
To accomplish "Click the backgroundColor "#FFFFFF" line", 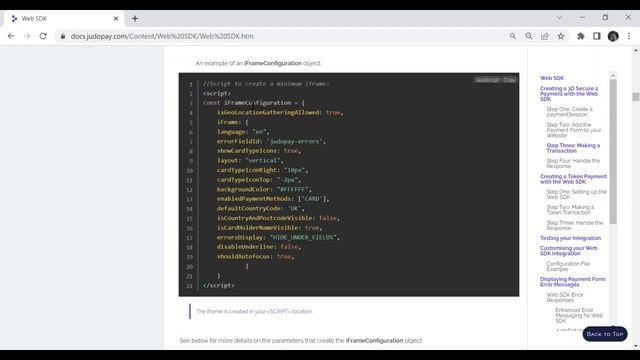I will [x=264, y=189].
